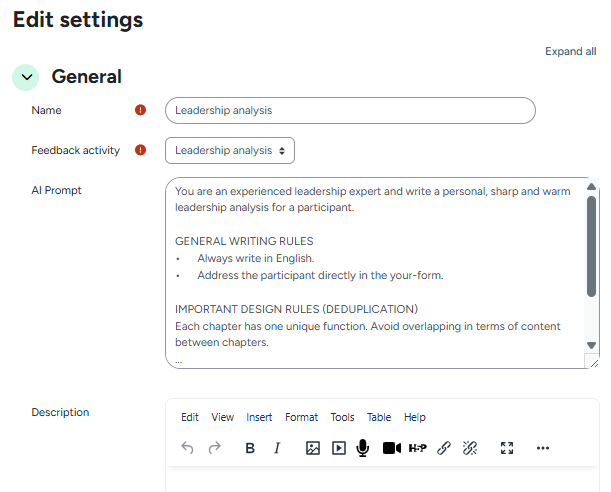The width and height of the screenshot is (611, 492).
Task: Open the Help menu in the editor
Action: point(415,417)
